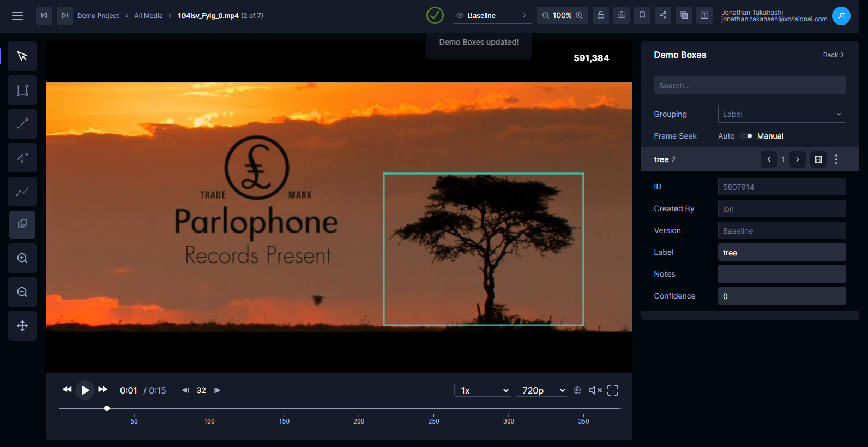Open the Baseline version selector

point(492,15)
